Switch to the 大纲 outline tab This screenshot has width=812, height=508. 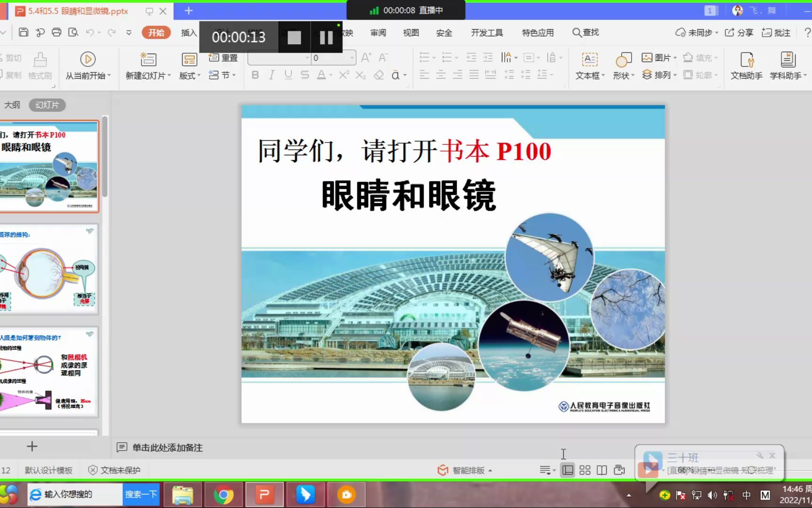12,105
